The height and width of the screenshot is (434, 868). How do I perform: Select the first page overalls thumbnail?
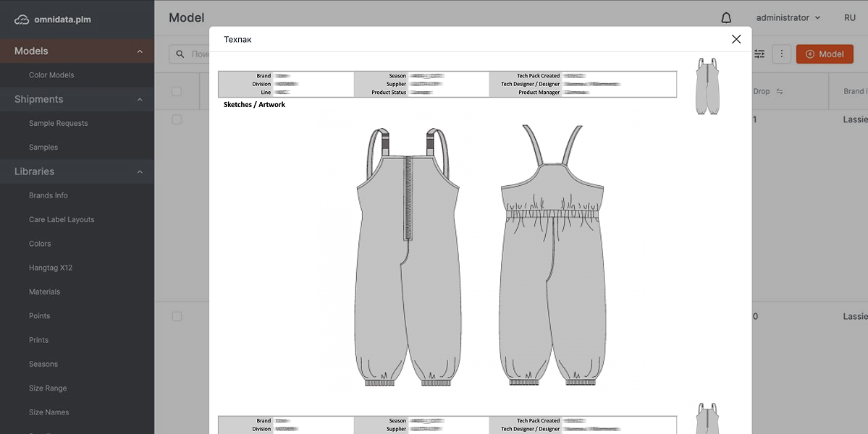coord(707,86)
